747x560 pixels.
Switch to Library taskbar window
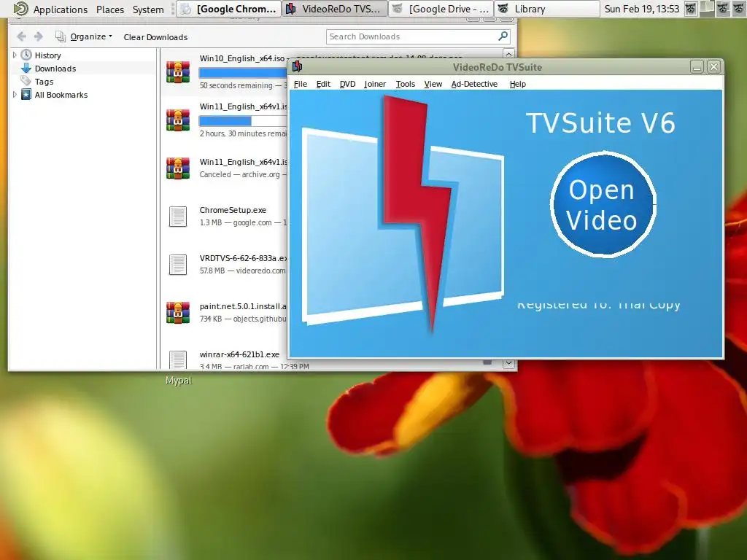(547, 9)
